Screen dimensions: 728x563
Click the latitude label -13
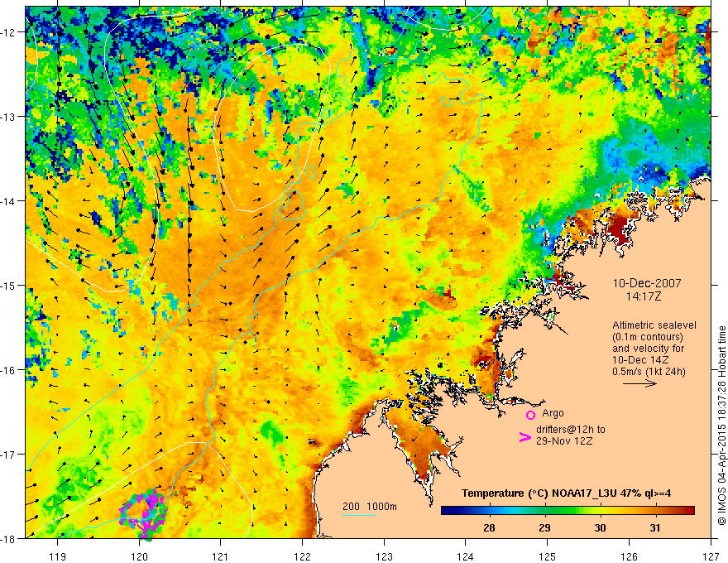[x=8, y=117]
